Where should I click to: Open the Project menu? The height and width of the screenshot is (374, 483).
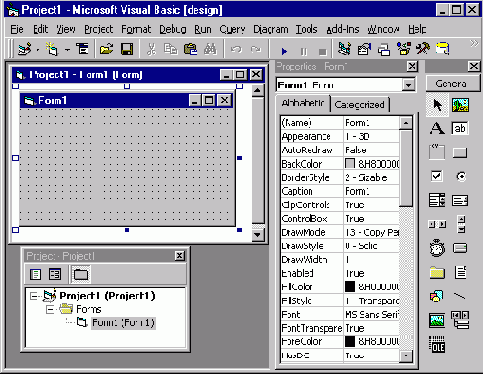[x=98, y=29]
